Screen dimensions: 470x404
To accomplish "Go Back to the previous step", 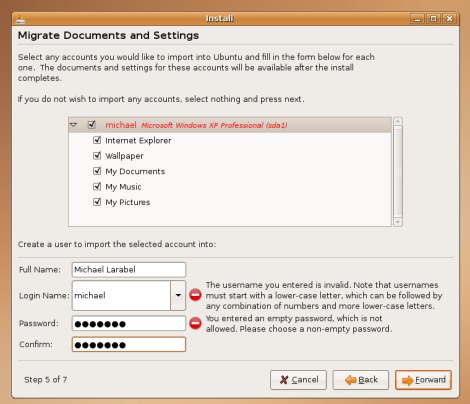I will [x=361, y=380].
